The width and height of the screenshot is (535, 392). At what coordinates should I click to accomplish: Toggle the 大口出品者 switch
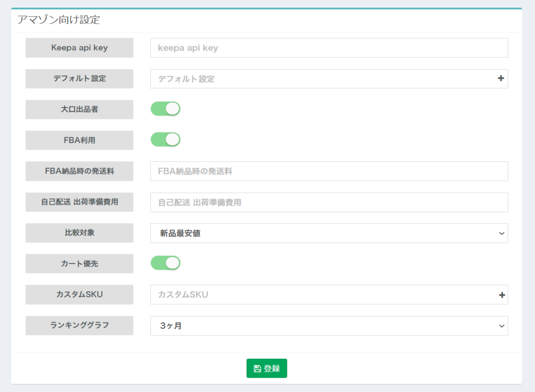tap(165, 109)
